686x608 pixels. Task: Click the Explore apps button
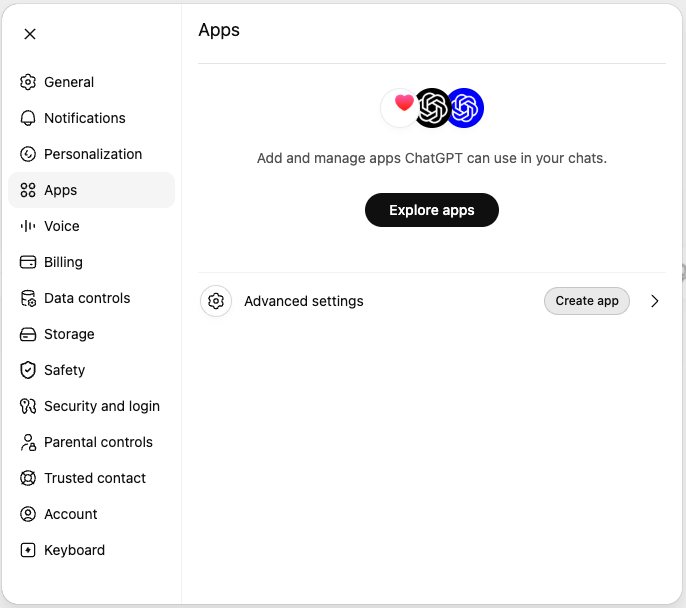click(x=432, y=210)
